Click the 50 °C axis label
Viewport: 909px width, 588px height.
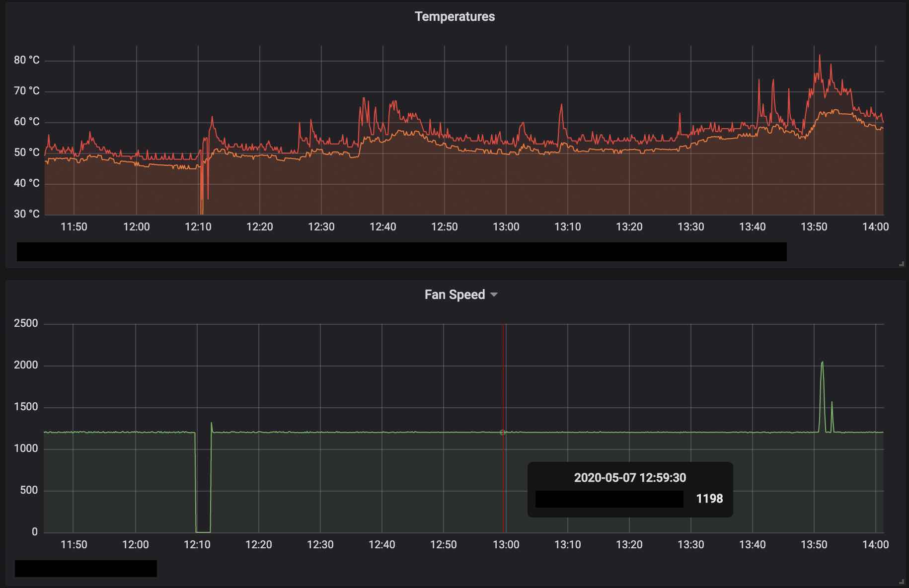tap(27, 152)
